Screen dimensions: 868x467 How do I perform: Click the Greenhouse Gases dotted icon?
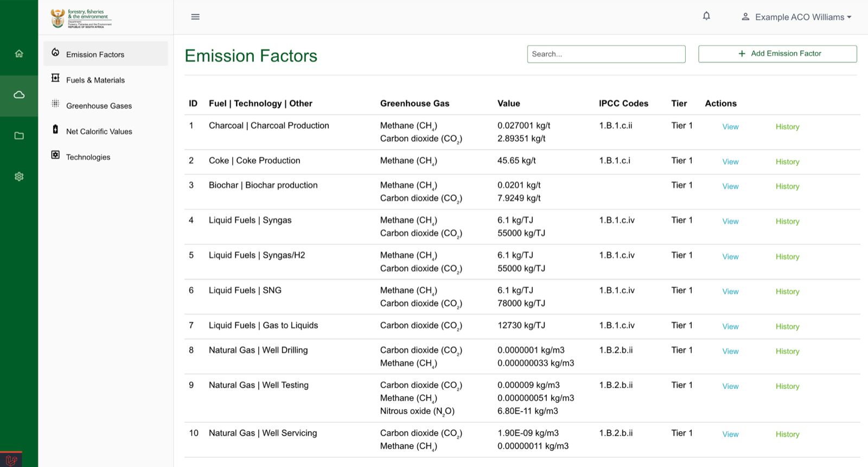(55, 104)
